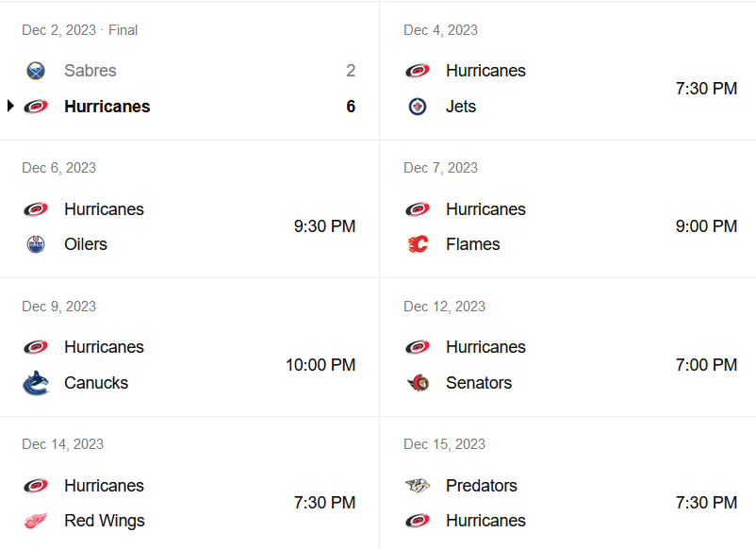This screenshot has width=756, height=549.
Task: Click Hurricanes logo in the Dec 2 game
Action: (36, 107)
